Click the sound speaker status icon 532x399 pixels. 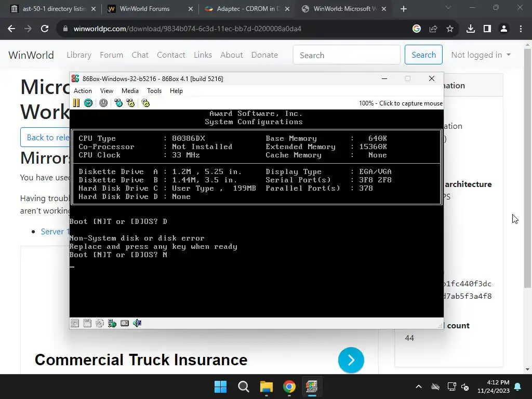tap(137, 323)
